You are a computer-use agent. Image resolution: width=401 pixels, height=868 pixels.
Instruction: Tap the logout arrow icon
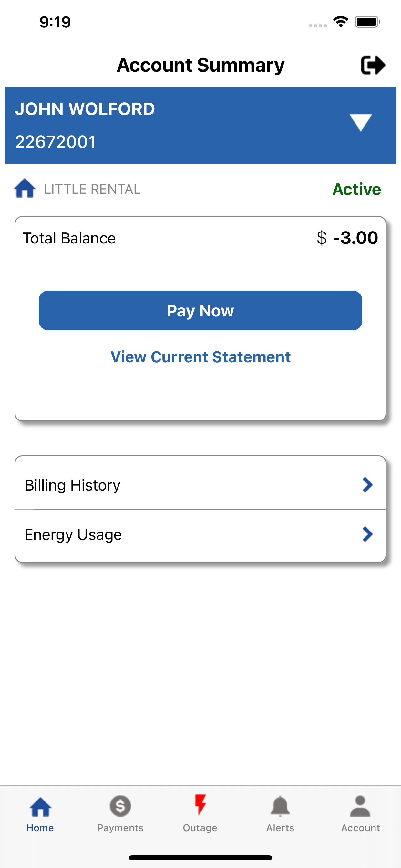click(x=373, y=65)
